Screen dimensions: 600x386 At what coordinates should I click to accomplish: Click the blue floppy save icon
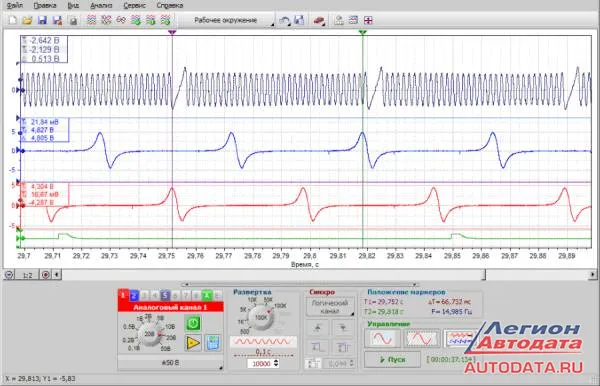[x=42, y=20]
